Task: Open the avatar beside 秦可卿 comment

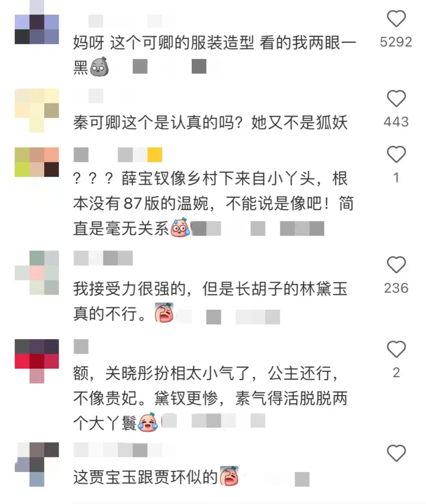Action: click(37, 111)
